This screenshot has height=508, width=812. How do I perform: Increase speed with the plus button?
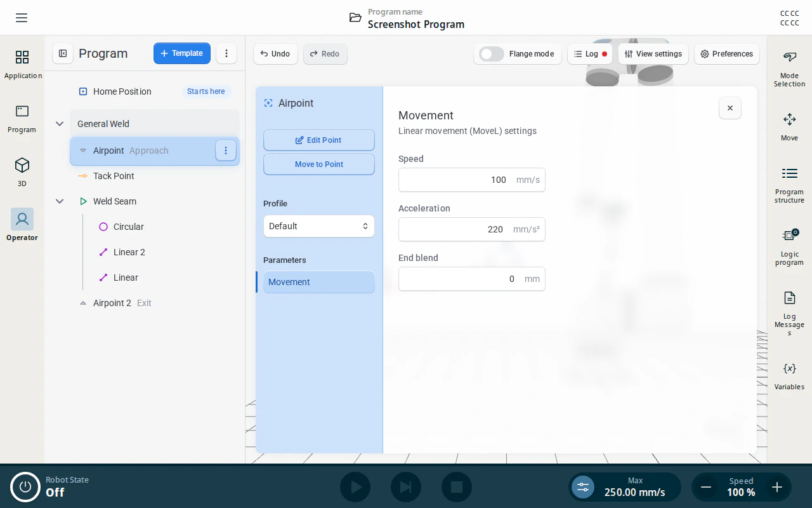[777, 487]
